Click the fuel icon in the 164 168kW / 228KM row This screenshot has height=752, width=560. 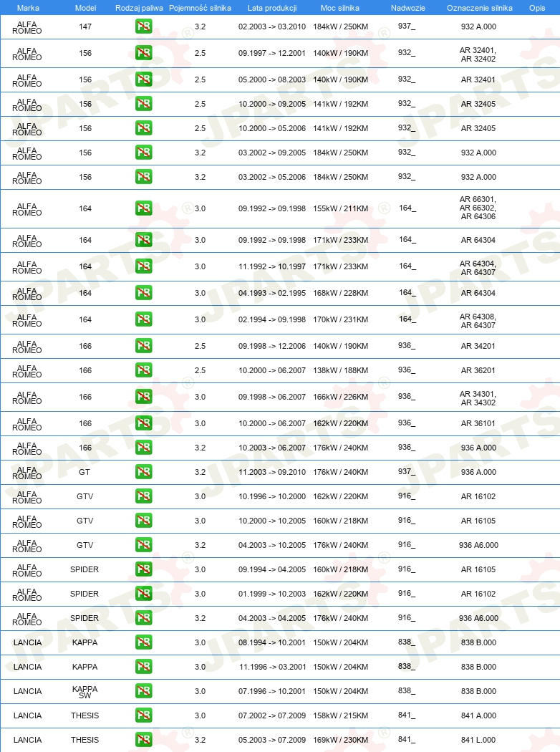[x=143, y=292]
